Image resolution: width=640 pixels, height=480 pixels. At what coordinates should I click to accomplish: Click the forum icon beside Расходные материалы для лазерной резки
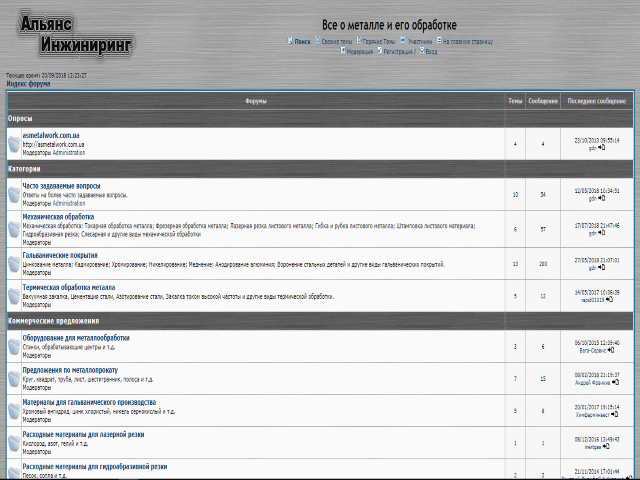[x=14, y=442]
